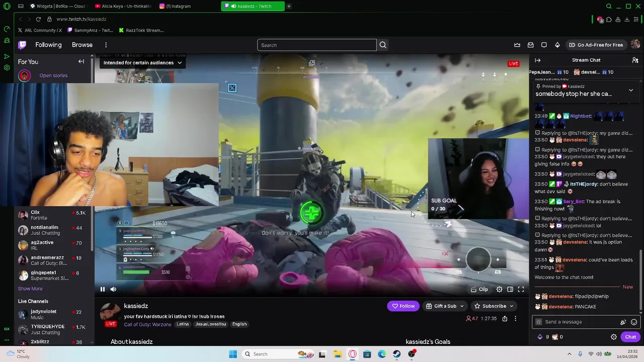Image resolution: width=644 pixels, height=362 pixels.
Task: Open the RazzTokk Stream bookmark
Action: (x=141, y=30)
